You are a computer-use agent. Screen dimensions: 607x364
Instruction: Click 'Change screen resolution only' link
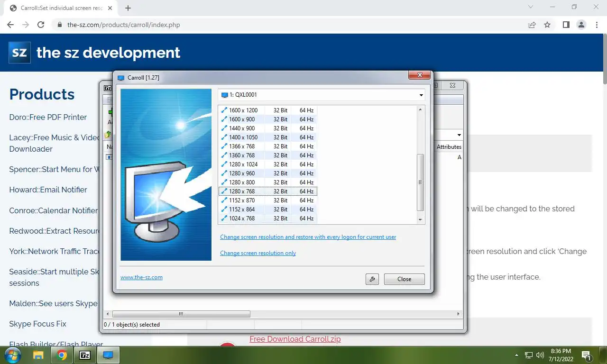pos(258,253)
